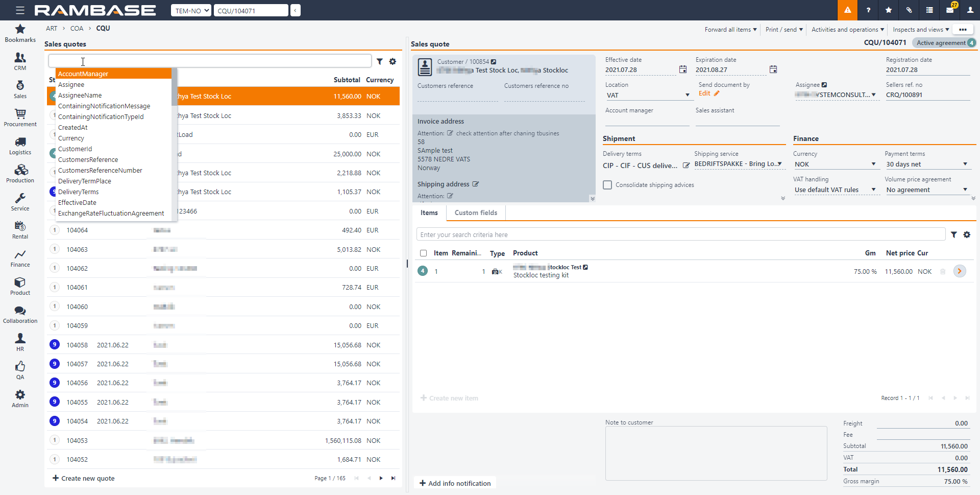Click Create new quote
The height and width of the screenshot is (495, 980).
[84, 478]
